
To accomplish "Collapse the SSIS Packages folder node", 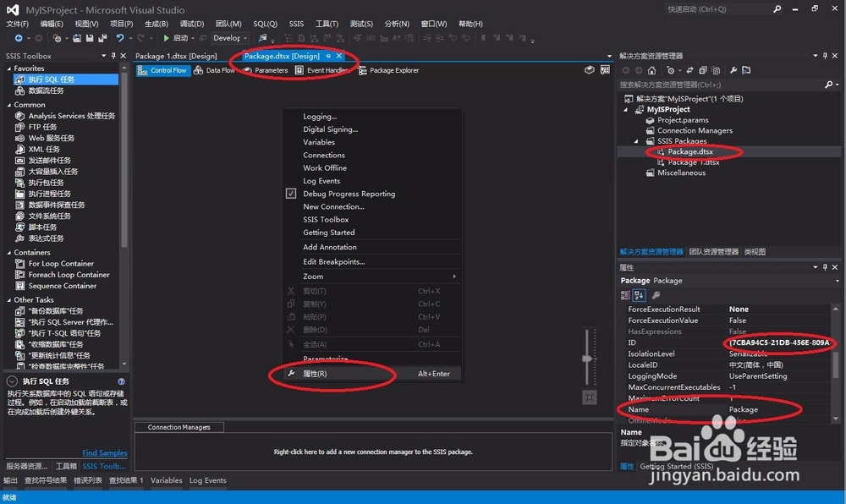I will 636,141.
